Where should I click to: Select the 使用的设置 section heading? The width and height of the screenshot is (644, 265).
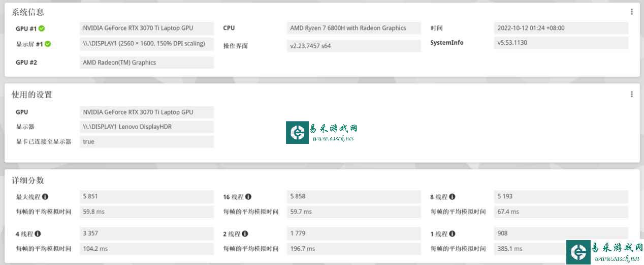pyautogui.click(x=32, y=95)
